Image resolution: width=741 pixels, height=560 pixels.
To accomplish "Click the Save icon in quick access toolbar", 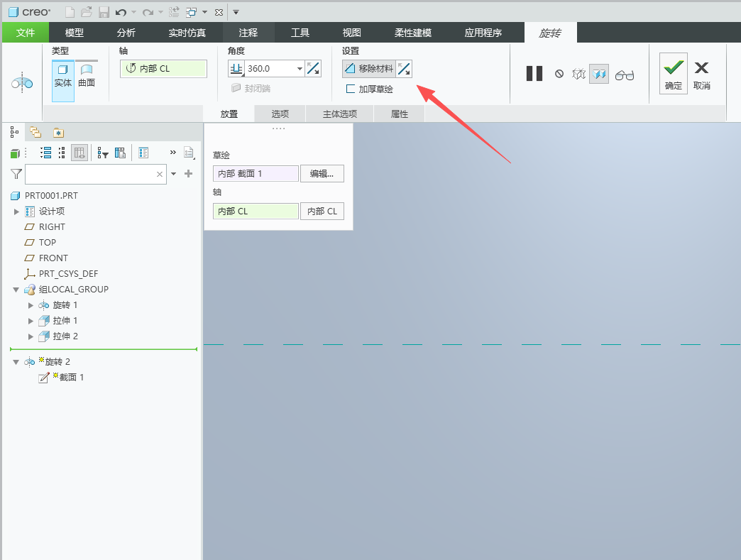I will (104, 12).
